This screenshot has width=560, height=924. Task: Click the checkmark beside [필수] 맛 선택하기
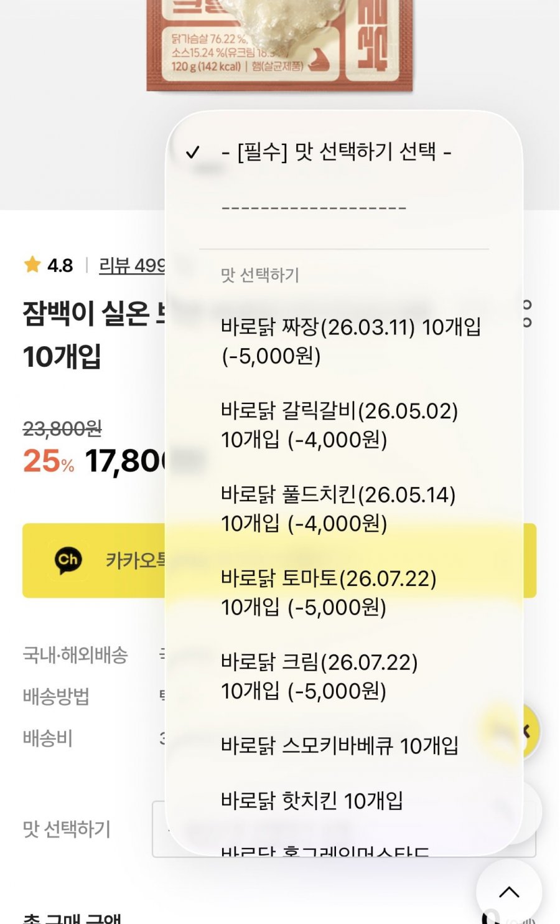[193, 152]
